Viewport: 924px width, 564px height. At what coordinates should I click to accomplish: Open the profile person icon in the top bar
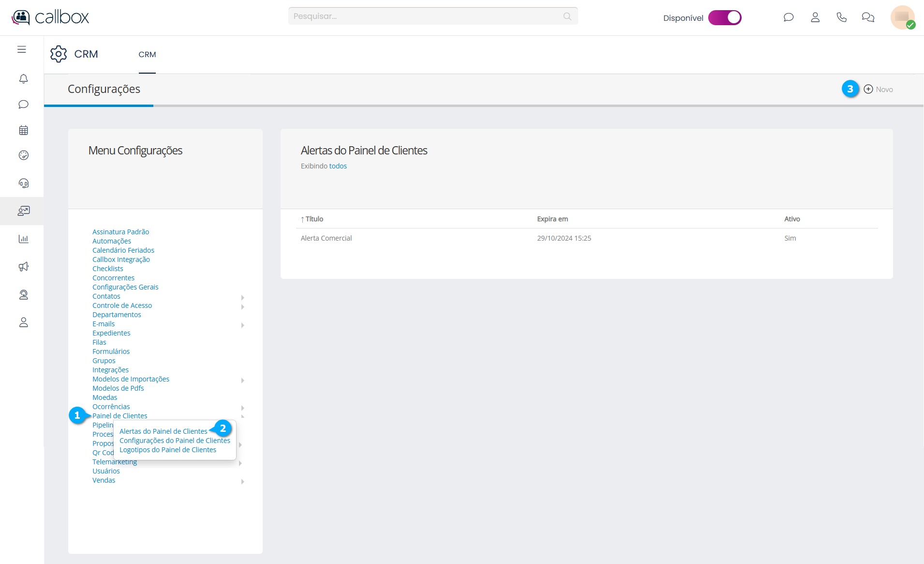(x=815, y=17)
